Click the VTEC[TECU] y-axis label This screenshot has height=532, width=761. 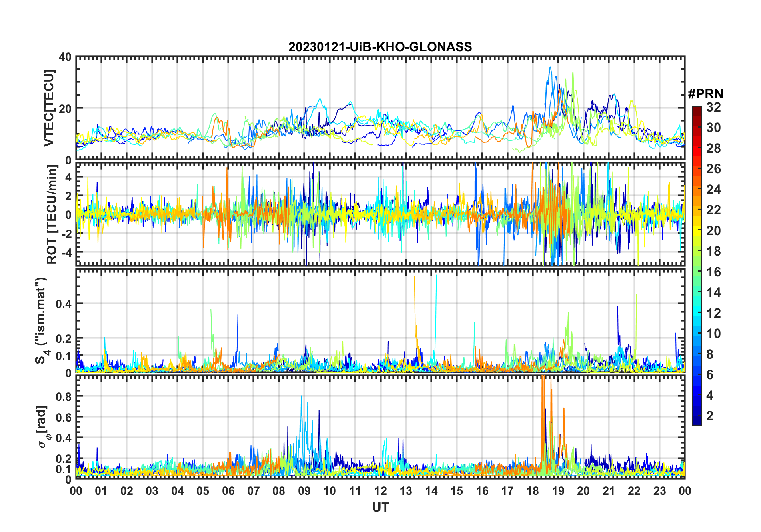pyautogui.click(x=49, y=108)
